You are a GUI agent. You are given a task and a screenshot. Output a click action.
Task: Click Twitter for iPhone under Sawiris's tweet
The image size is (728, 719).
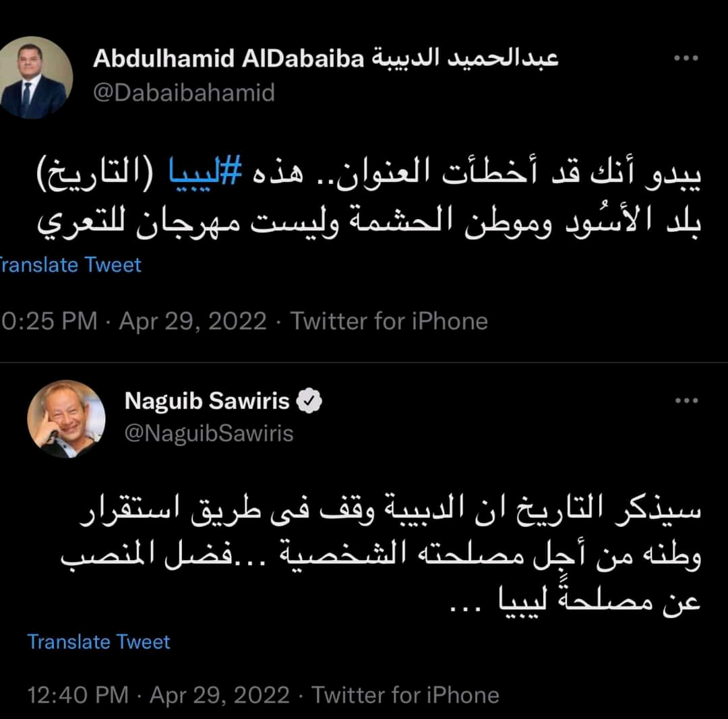coord(405,695)
